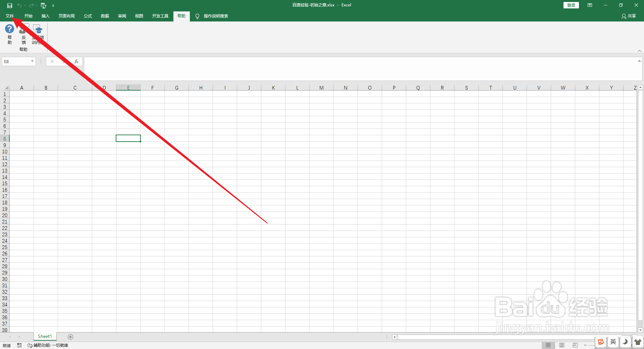Click the 登录 sign-in button

[x=571, y=5]
